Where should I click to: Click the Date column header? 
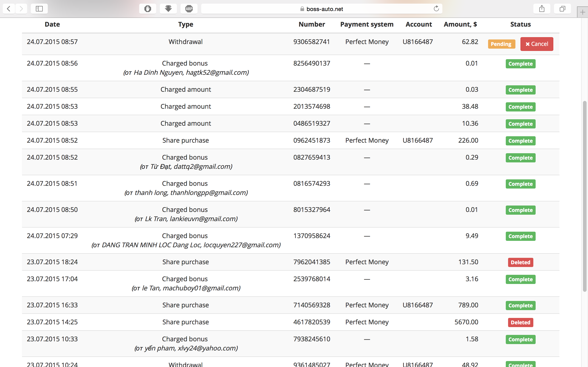(x=52, y=24)
